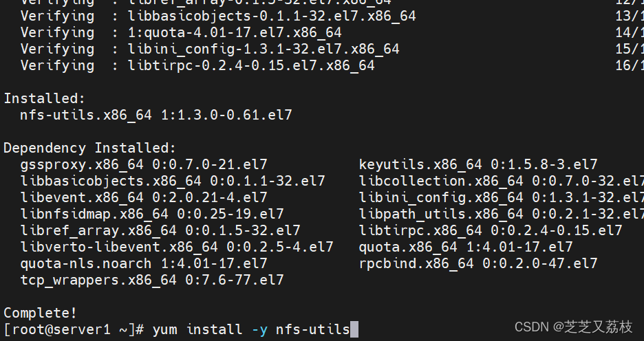
Task: Click the "Complete!" status line
Action: coord(41,313)
